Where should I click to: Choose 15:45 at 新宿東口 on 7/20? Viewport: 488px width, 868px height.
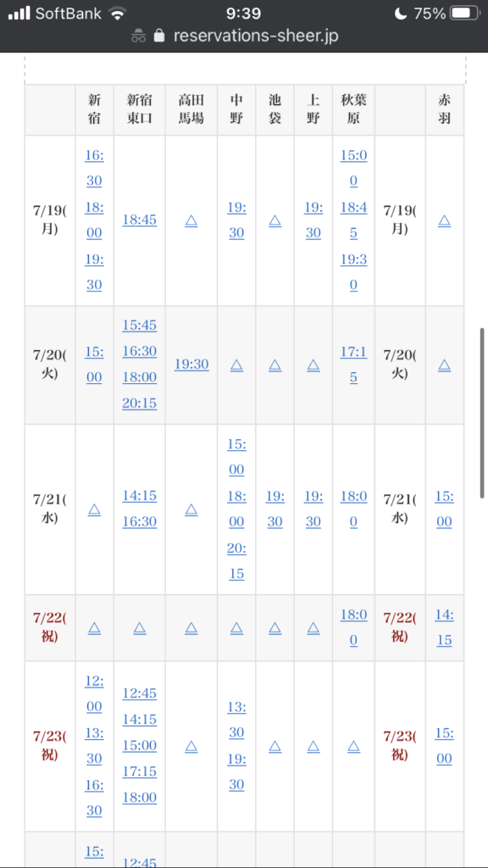point(140,325)
